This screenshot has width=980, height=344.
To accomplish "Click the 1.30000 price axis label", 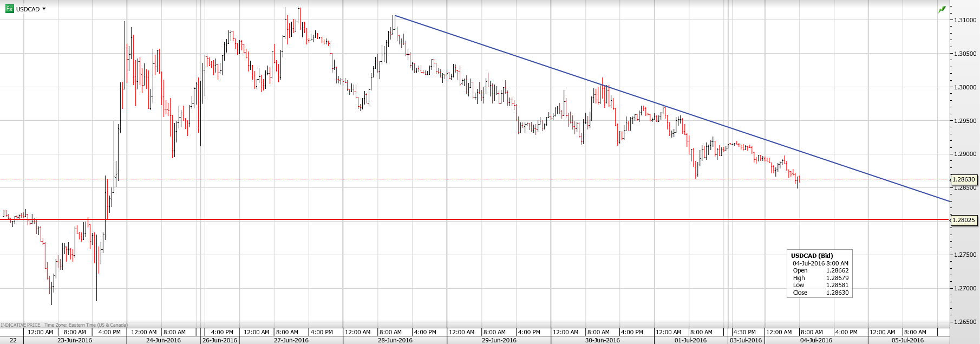I will (965, 87).
